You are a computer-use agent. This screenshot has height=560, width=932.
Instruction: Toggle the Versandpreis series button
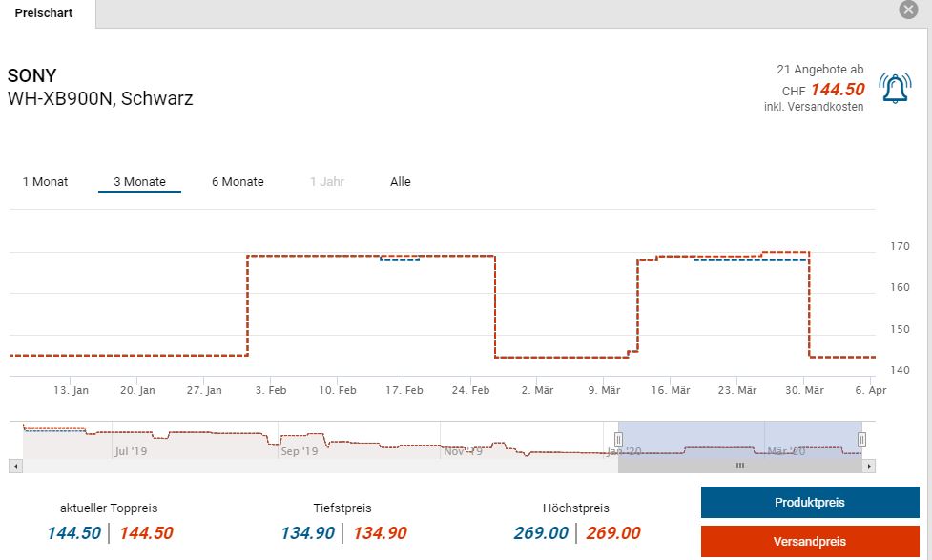tap(810, 542)
